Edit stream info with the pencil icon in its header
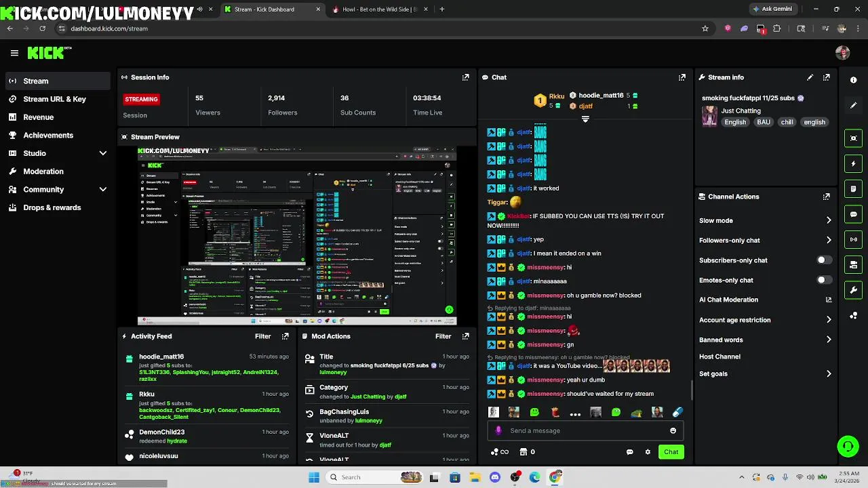This screenshot has width=868, height=488. [x=810, y=77]
